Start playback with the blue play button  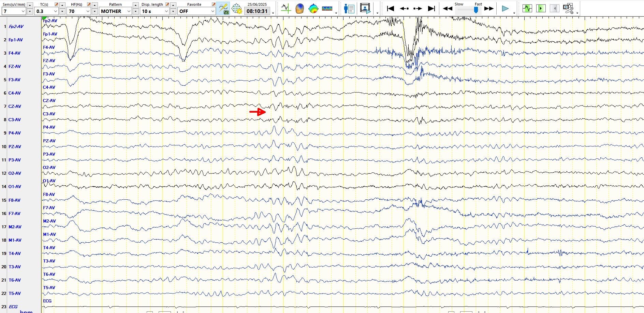(505, 9)
